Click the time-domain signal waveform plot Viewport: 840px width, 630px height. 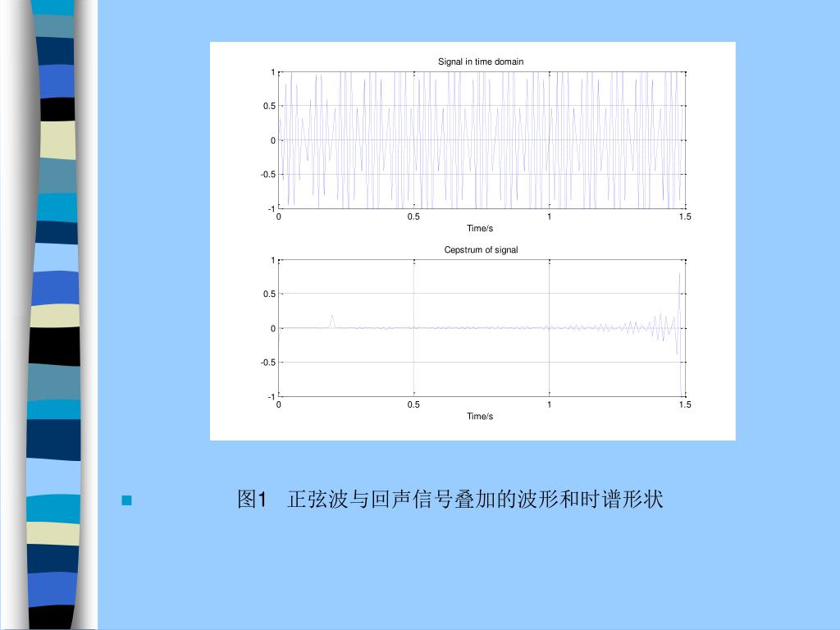point(482,140)
